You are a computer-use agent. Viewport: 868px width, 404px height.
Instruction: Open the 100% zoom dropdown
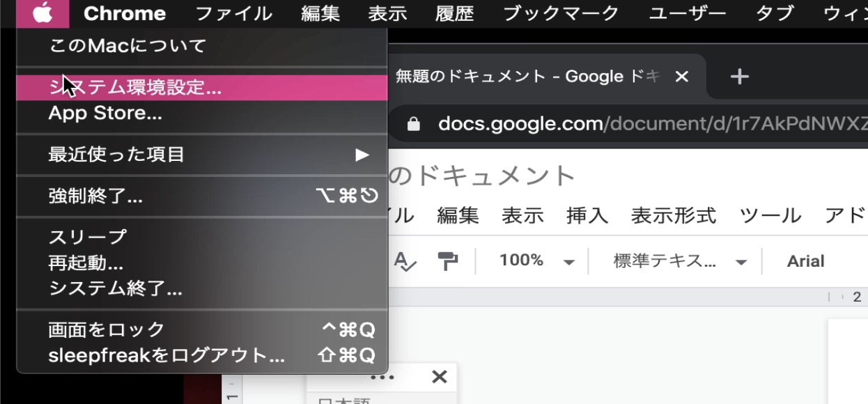click(x=536, y=261)
